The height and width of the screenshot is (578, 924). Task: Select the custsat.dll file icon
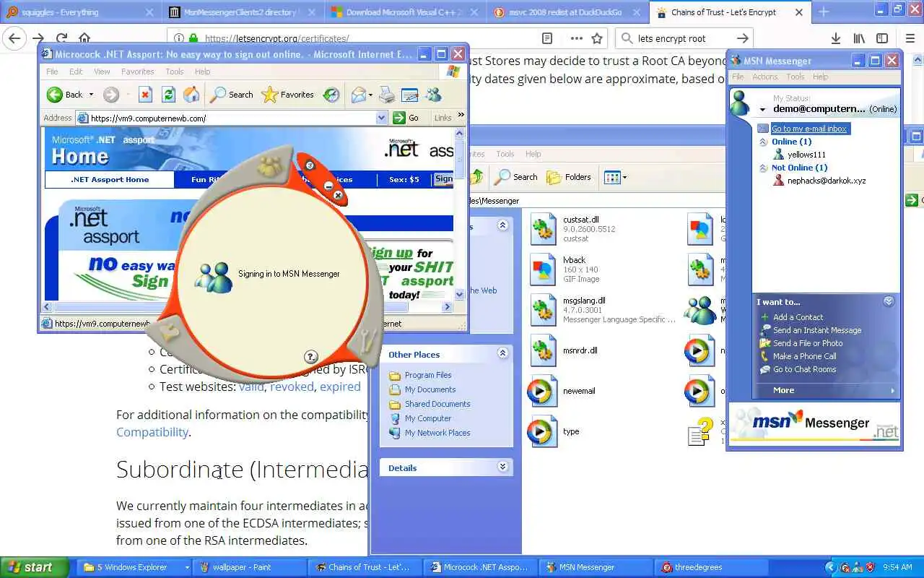[x=543, y=229]
